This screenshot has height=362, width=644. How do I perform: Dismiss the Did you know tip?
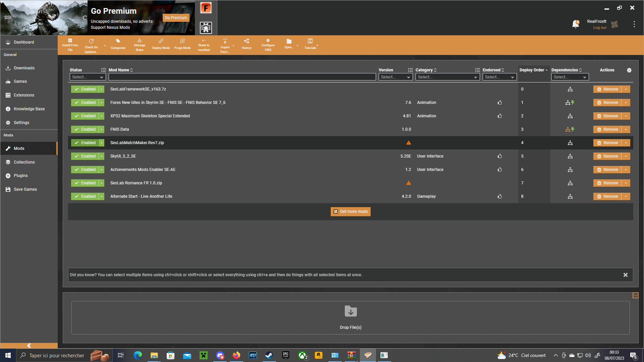[x=626, y=275]
